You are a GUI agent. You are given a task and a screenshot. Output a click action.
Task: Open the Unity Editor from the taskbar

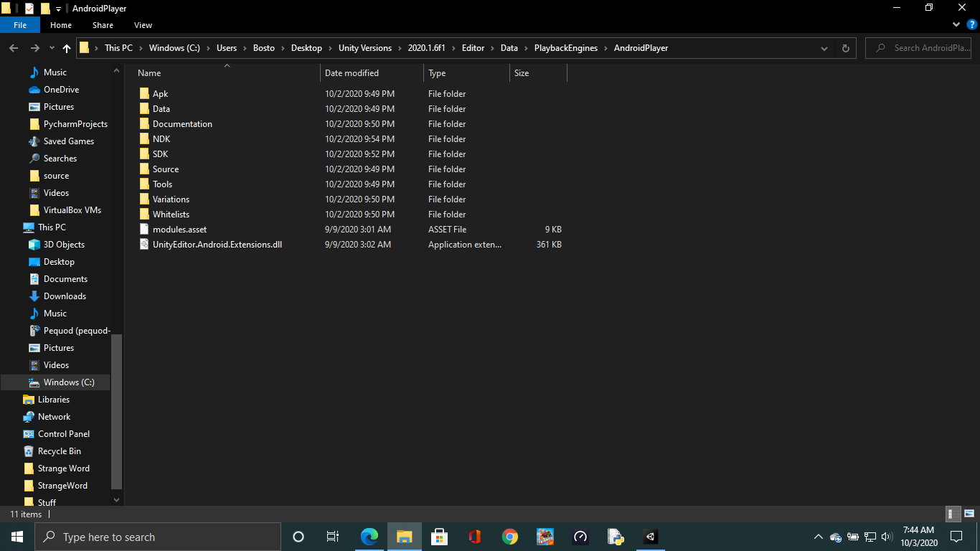(650, 537)
